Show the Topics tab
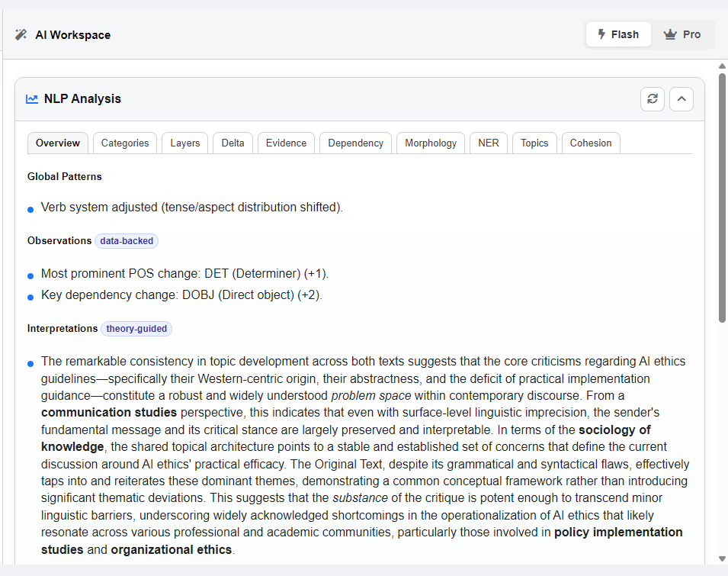The height and width of the screenshot is (576, 728). pos(534,143)
